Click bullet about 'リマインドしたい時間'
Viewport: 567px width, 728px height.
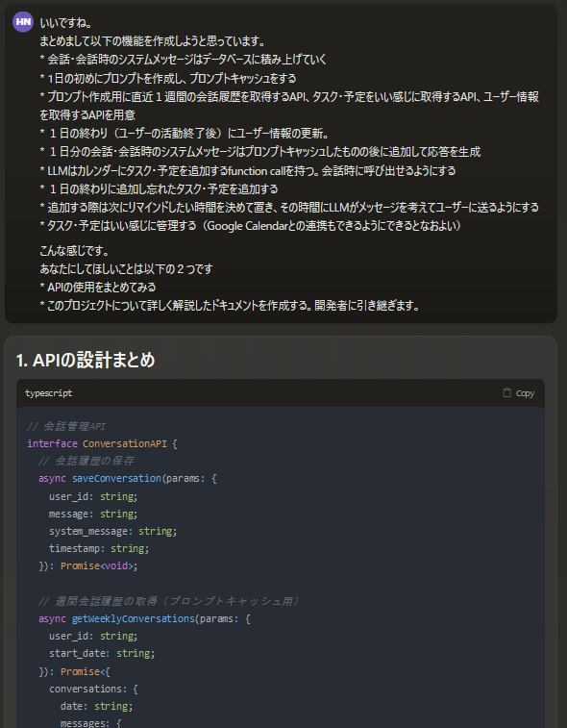click(x=289, y=207)
